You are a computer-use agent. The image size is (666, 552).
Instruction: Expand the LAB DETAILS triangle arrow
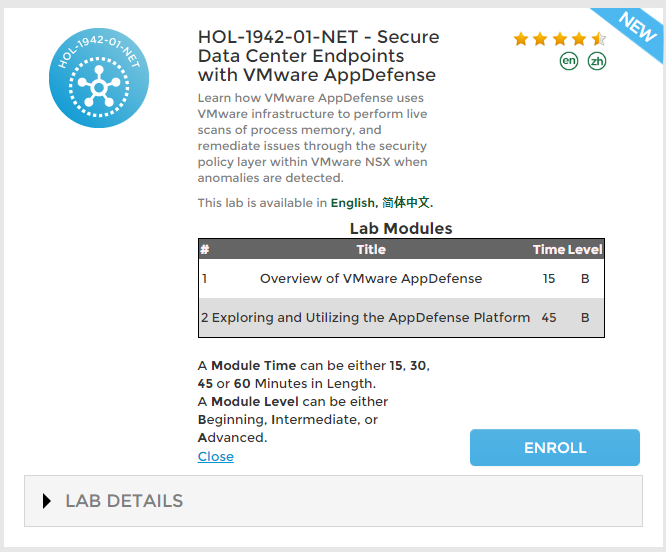tap(47, 501)
